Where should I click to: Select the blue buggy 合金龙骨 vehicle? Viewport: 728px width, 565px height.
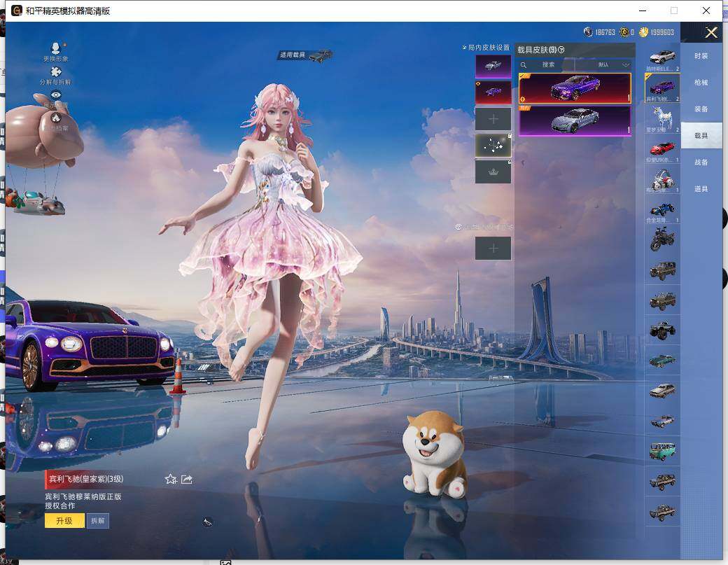[662, 210]
